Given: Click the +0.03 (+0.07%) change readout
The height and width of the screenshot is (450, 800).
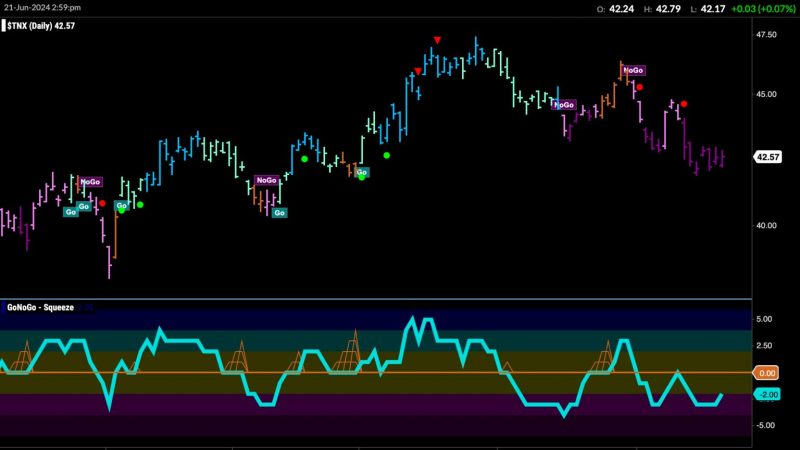Looking at the screenshot, I should click(x=763, y=9).
